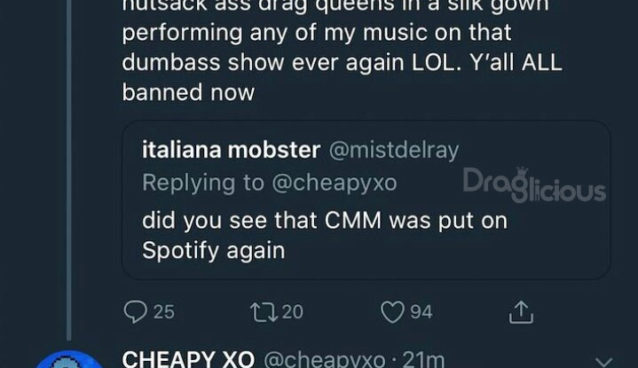Open the quoted tweet about CMM on Spotify

366,200
